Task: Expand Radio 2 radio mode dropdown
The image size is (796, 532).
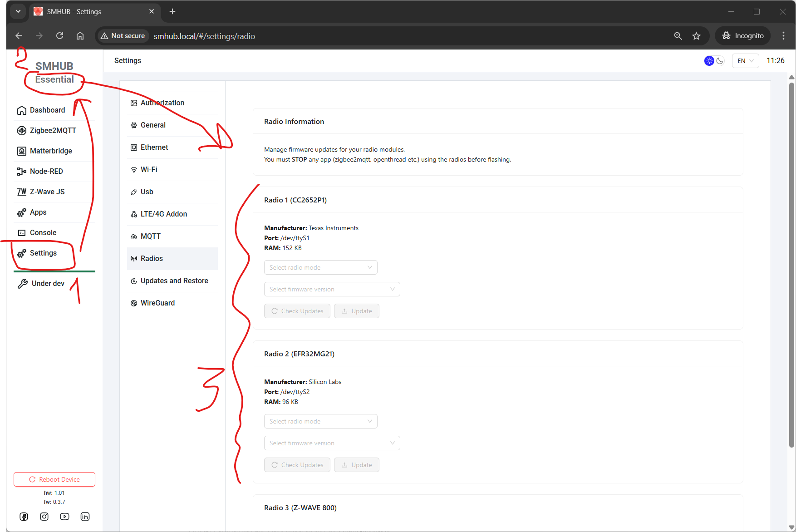Action: (320, 421)
